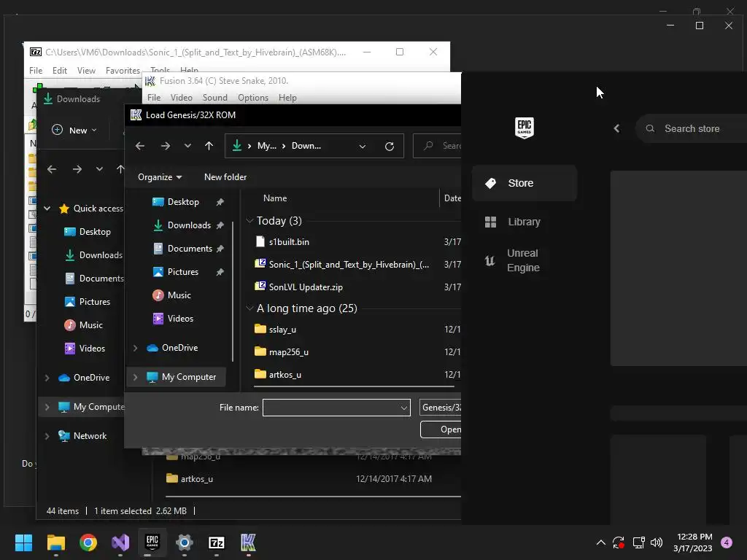Open File menu in Fusion 3.64
The width and height of the screenshot is (747, 560).
(154, 98)
